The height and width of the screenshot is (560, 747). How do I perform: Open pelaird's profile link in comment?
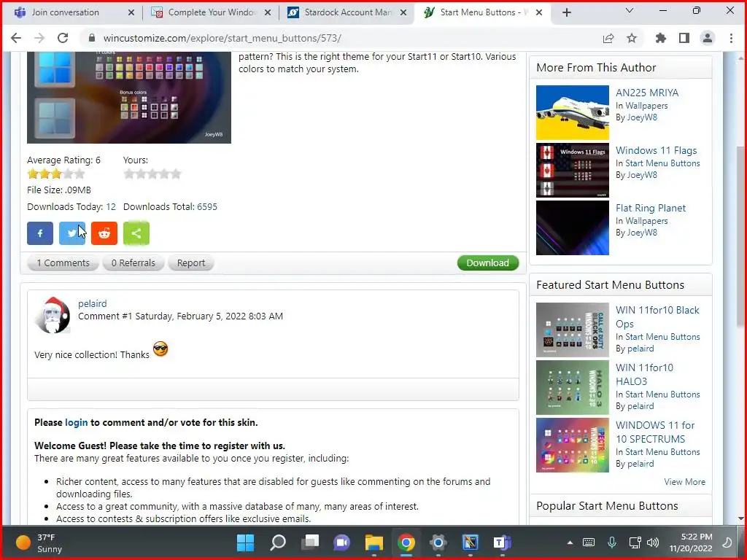[x=93, y=303]
